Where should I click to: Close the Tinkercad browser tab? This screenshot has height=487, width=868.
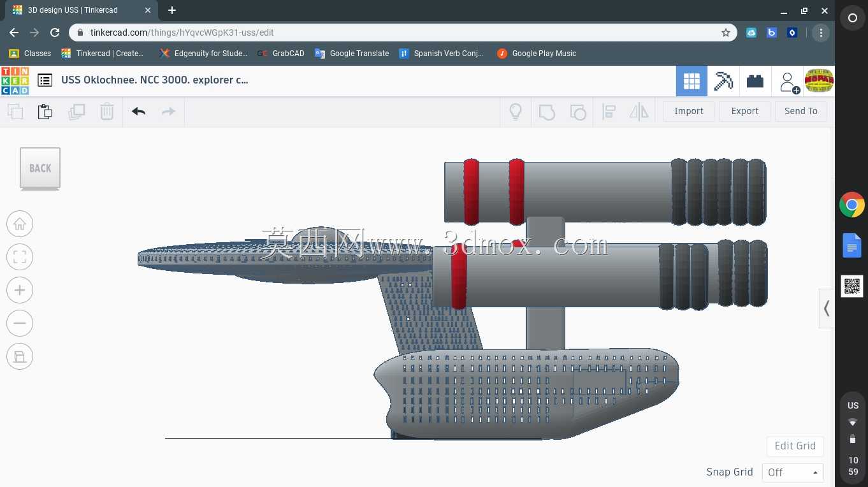(148, 11)
